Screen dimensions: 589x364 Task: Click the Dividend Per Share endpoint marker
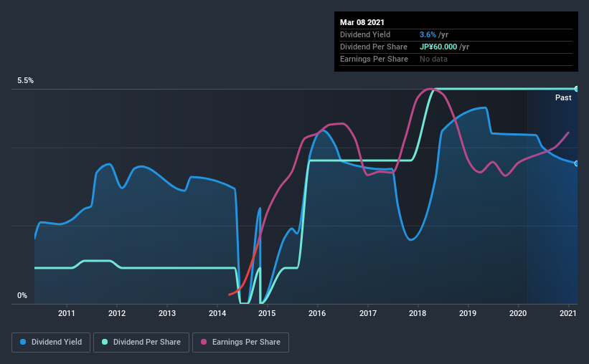(x=576, y=89)
